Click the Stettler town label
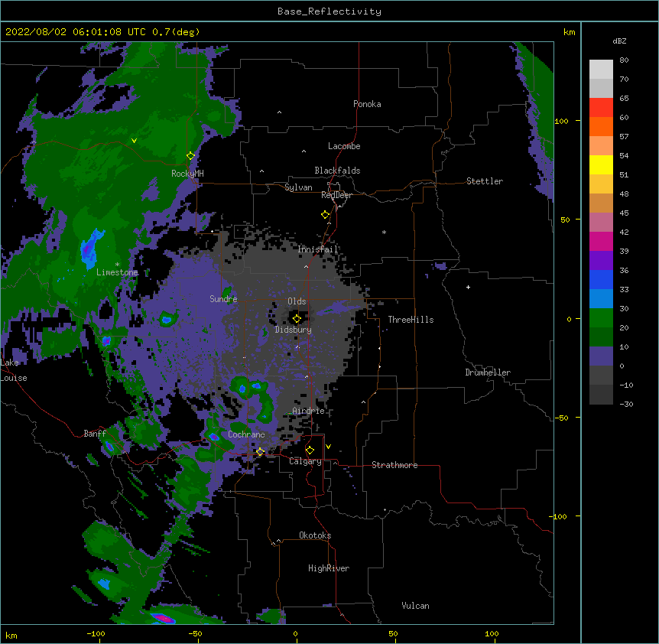The height and width of the screenshot is (644, 659). [485, 181]
